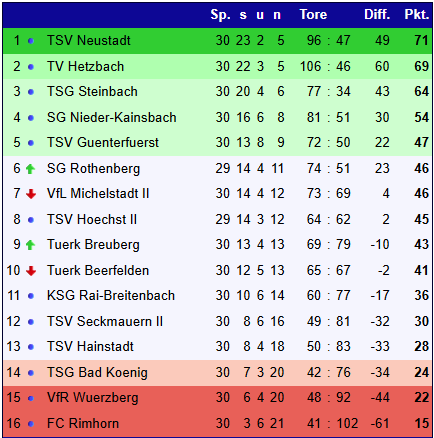434x438 pixels.
Task: Click TSV Seckmauern II in the table
Action: (105, 322)
